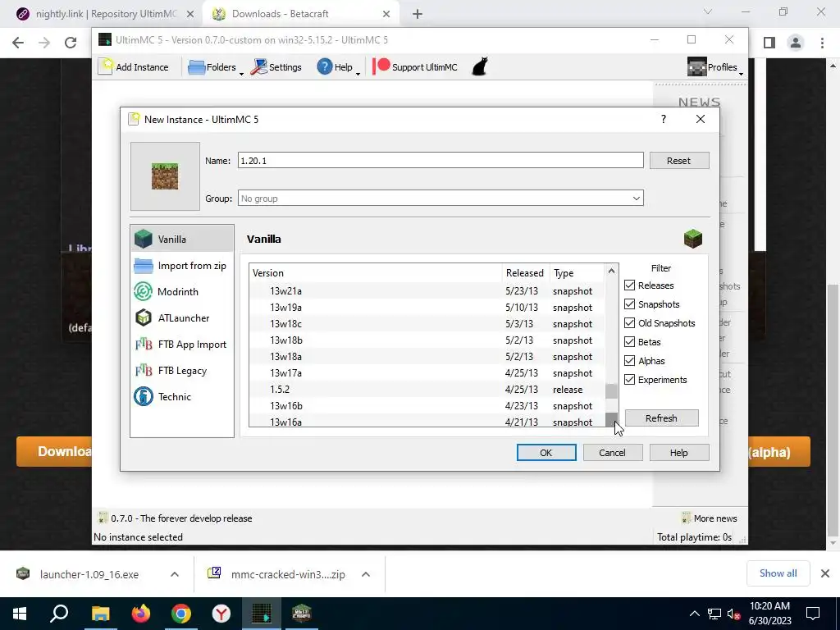Select the Modrinth source
The width and height of the screenshot is (840, 630).
click(182, 291)
